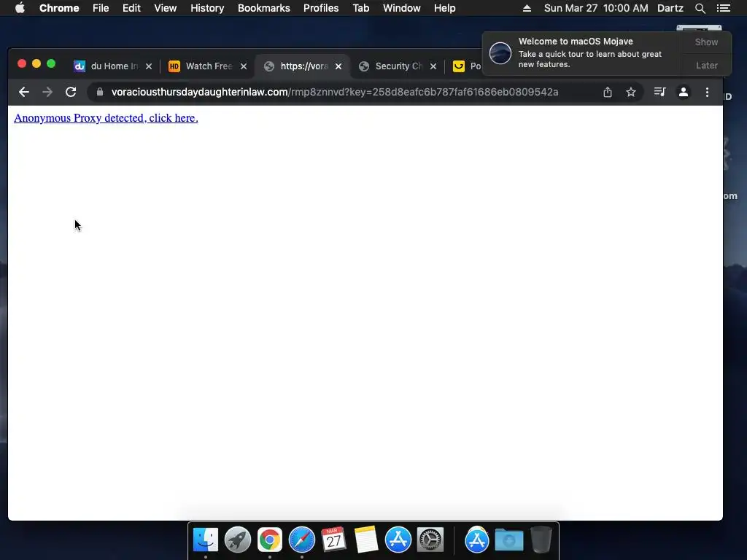The width and height of the screenshot is (747, 560).
Task: Open the Chrome application menu
Action: (x=59, y=8)
